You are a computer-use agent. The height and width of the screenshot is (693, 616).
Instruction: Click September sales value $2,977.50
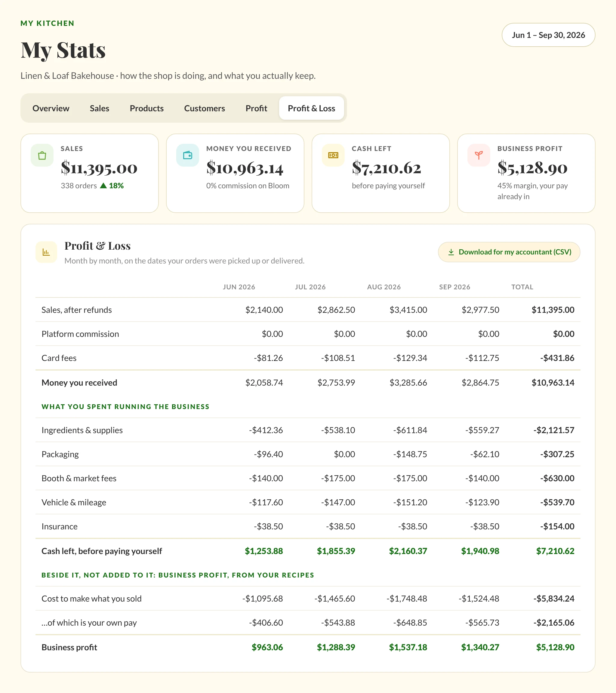tap(480, 310)
